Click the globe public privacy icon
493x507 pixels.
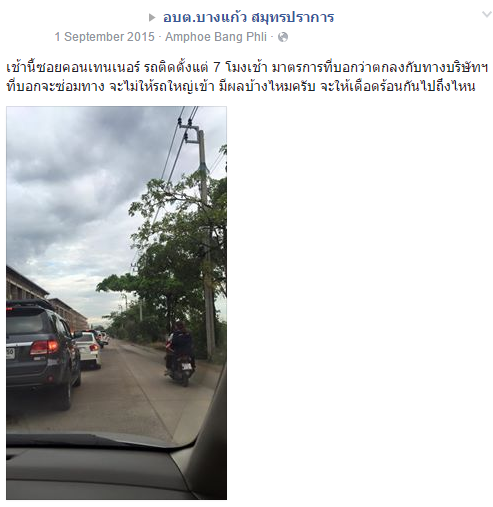tap(283, 37)
